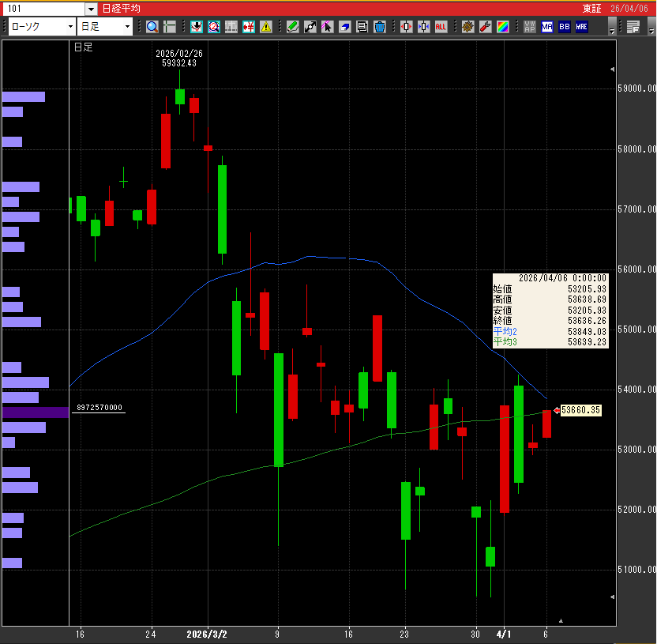Click the 高値 53638.69 row in tooltip

pyautogui.click(x=550, y=299)
